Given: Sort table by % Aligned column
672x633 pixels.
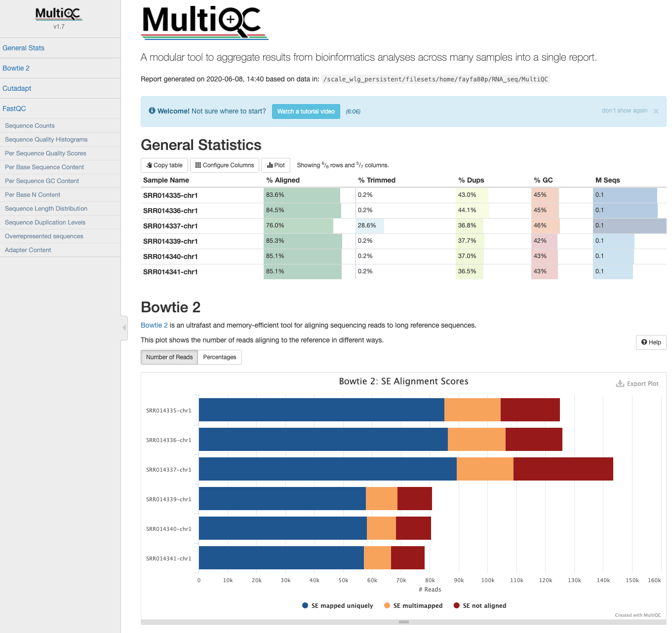Looking at the screenshot, I should click(x=283, y=180).
